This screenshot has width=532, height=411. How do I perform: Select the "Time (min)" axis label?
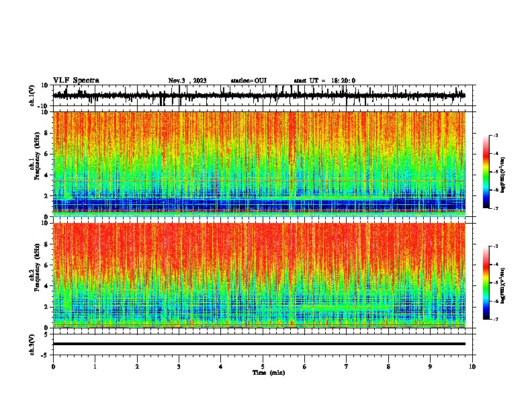269,373
